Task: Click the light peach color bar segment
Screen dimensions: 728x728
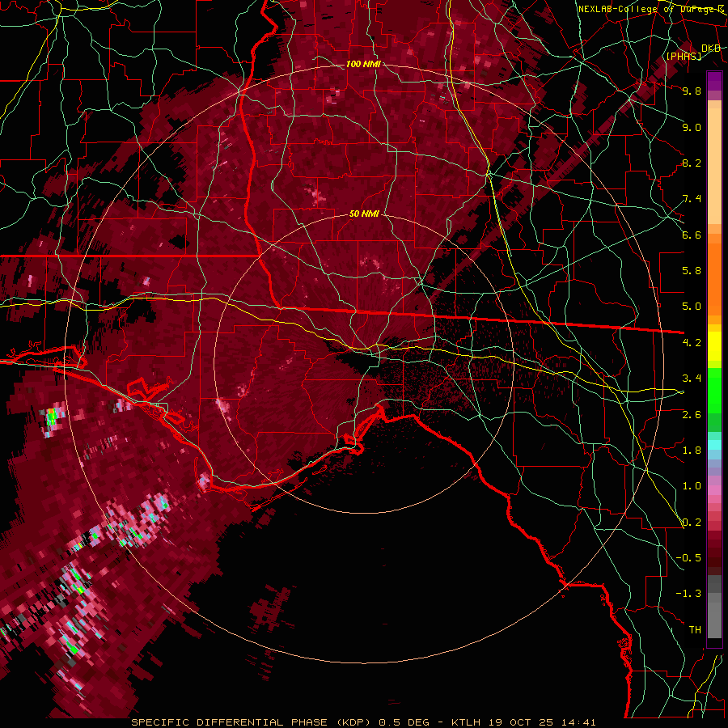Action: coord(714,166)
